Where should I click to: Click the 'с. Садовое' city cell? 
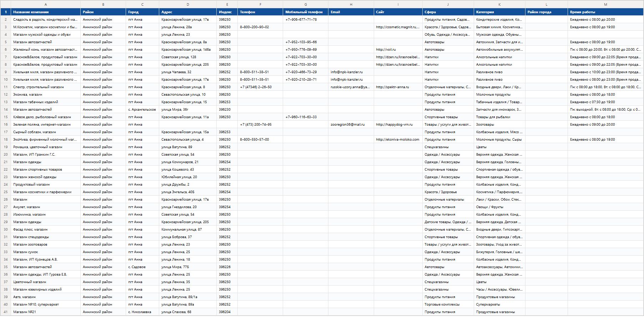tap(142, 267)
